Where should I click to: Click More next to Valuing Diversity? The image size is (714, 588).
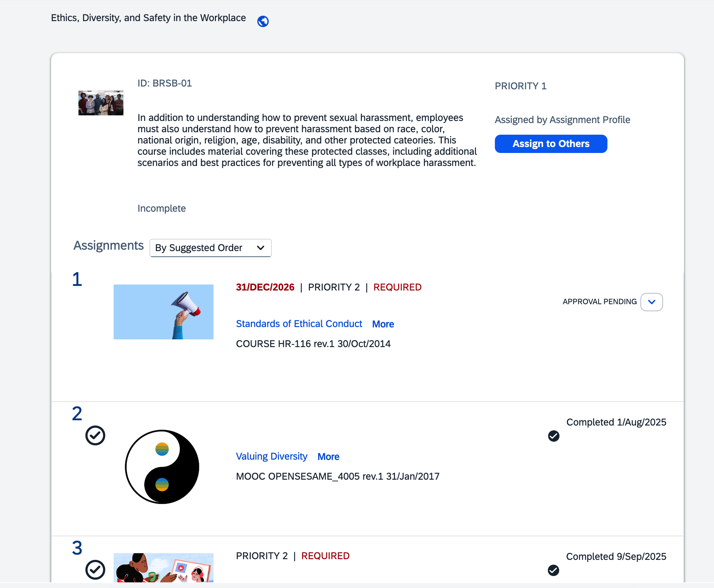(328, 457)
